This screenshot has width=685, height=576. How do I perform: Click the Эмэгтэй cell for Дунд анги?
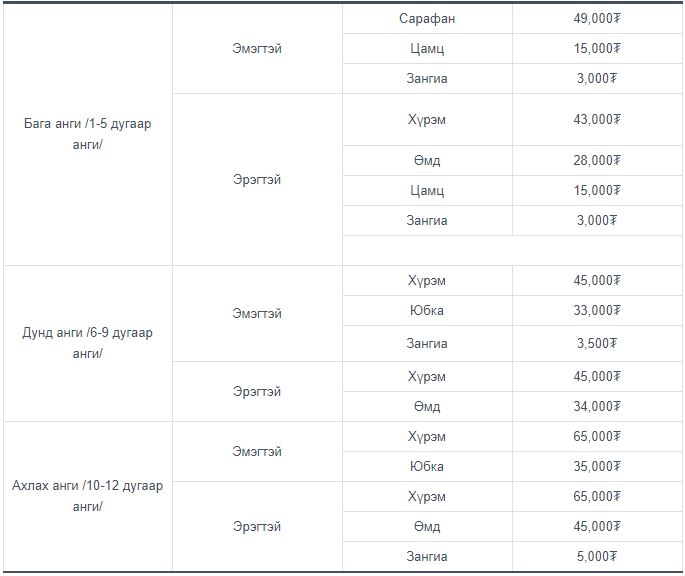[x=257, y=313]
